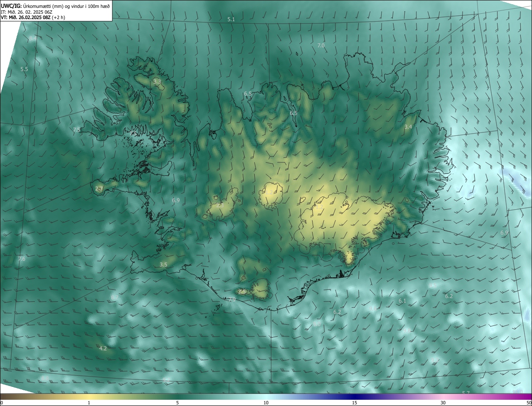Pick the dark navy colorbar segment above 15
532x406 pixels.
pos(355,397)
